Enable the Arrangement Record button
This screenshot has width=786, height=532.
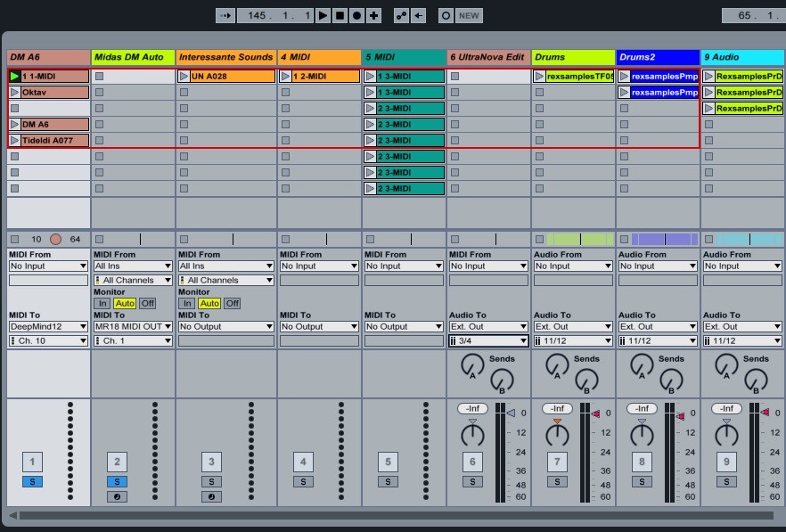pyautogui.click(x=356, y=15)
